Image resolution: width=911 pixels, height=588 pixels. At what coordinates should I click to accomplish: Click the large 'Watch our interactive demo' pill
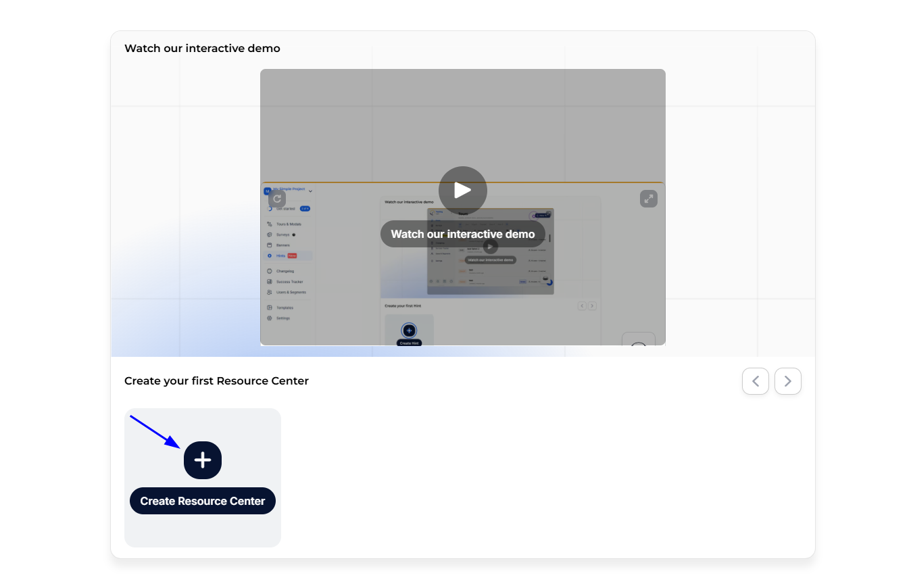click(x=462, y=234)
